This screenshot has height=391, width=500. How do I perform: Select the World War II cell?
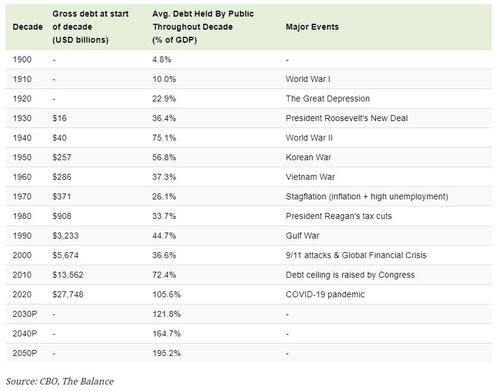309,138
